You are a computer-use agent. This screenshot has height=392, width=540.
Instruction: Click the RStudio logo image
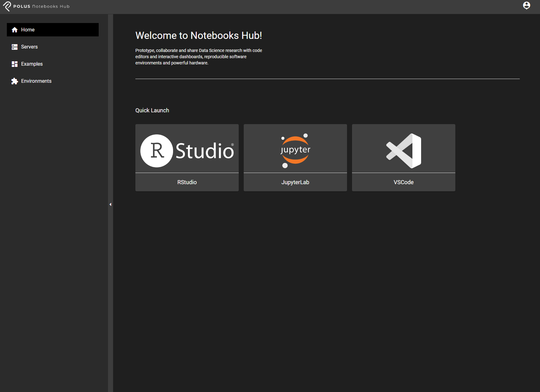[x=187, y=151]
